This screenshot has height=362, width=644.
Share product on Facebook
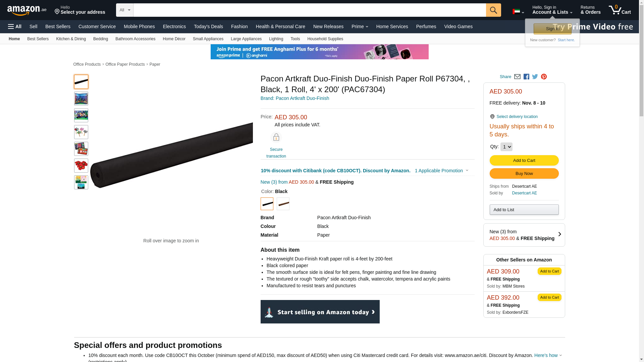tap(526, 77)
